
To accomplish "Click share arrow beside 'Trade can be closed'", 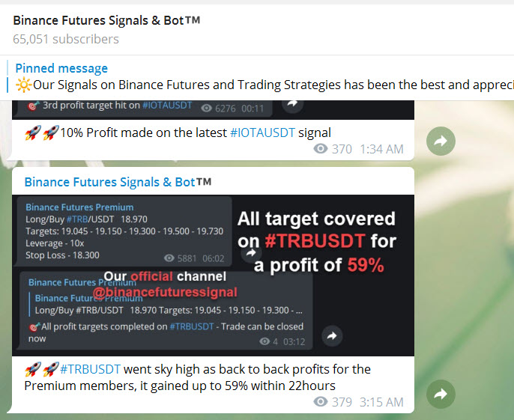I will point(330,336).
